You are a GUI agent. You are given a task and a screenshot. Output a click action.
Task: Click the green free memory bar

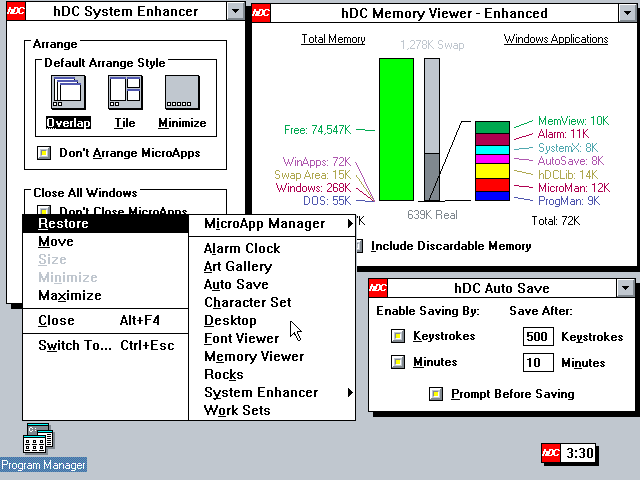click(x=396, y=129)
